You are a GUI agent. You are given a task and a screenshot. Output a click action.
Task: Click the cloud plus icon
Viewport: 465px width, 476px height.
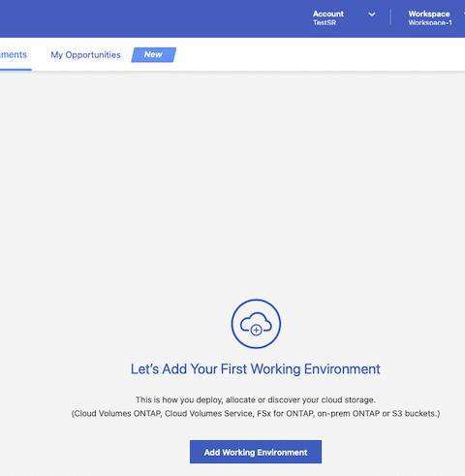pyautogui.click(x=256, y=324)
